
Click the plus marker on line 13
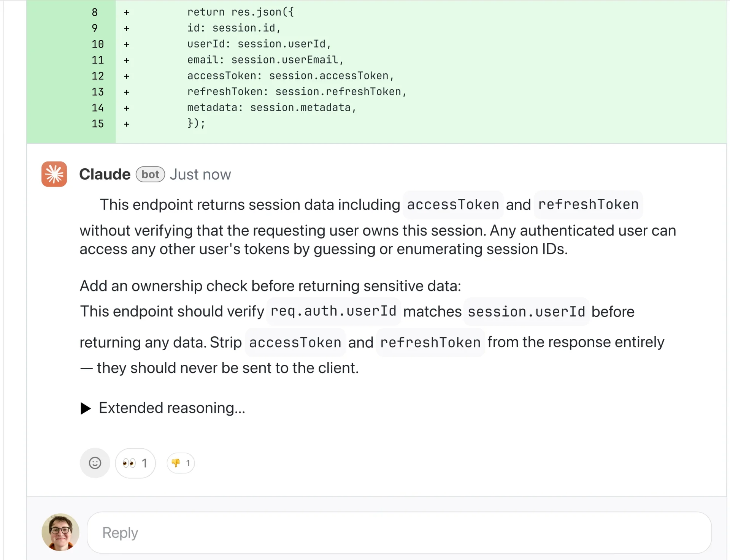point(127,92)
